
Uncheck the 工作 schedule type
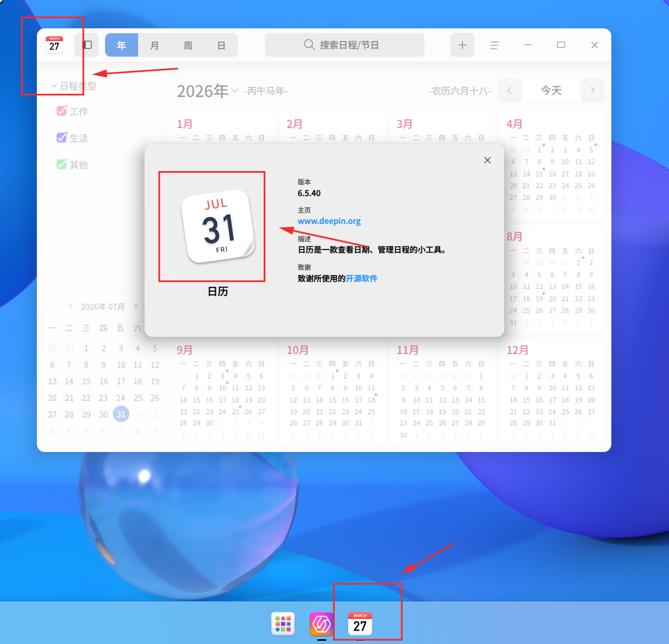pyautogui.click(x=62, y=111)
